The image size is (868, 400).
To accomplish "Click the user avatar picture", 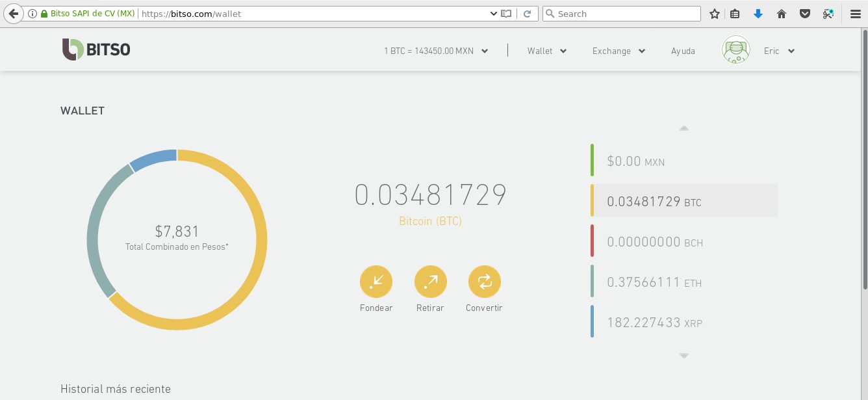I will [736, 50].
